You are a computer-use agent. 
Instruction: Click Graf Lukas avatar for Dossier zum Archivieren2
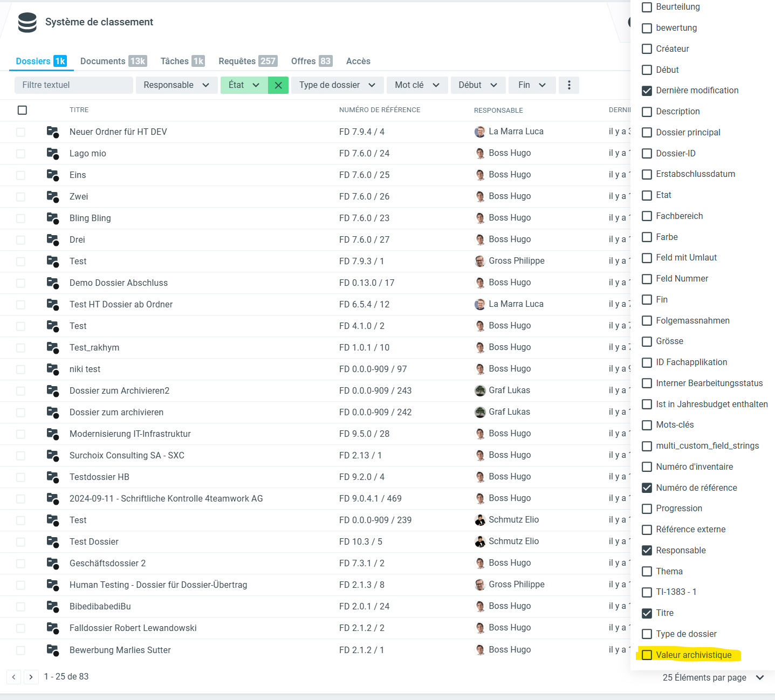pyautogui.click(x=479, y=390)
